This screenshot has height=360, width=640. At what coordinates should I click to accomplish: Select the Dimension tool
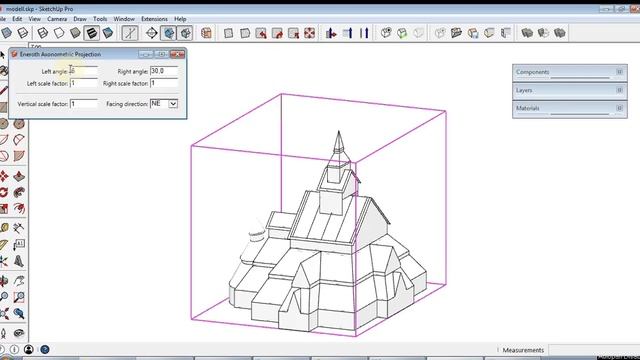coord(19,228)
